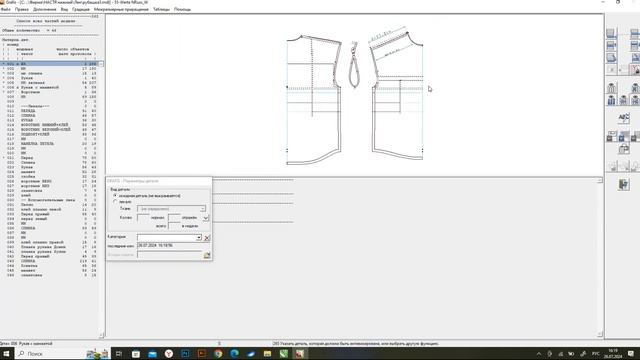Click the Кол-во quantity input field
This screenshot has height=360, width=640.
click(143, 218)
